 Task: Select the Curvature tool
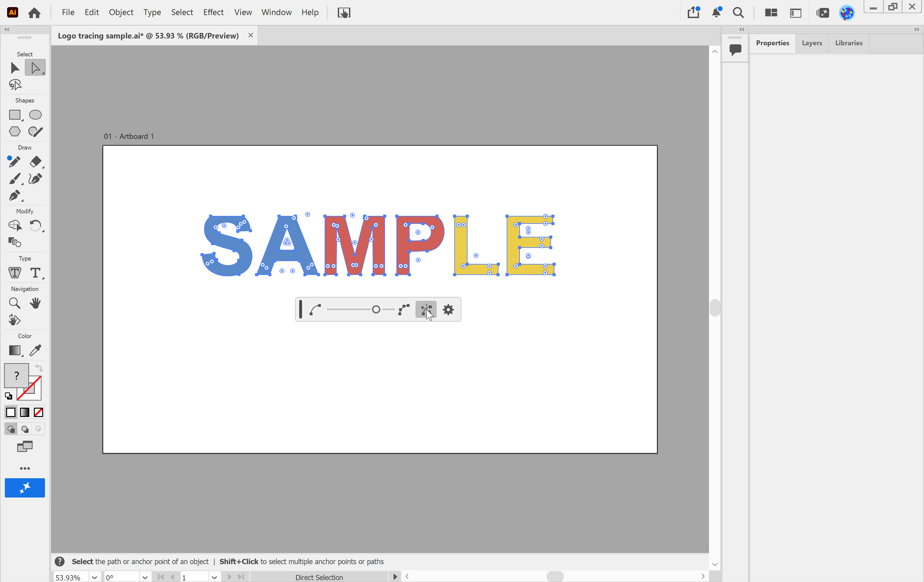[35, 179]
